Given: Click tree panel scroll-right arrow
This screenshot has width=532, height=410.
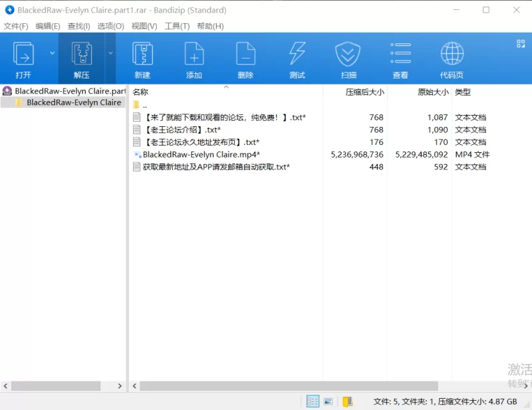Looking at the screenshot, I should click(120, 386).
